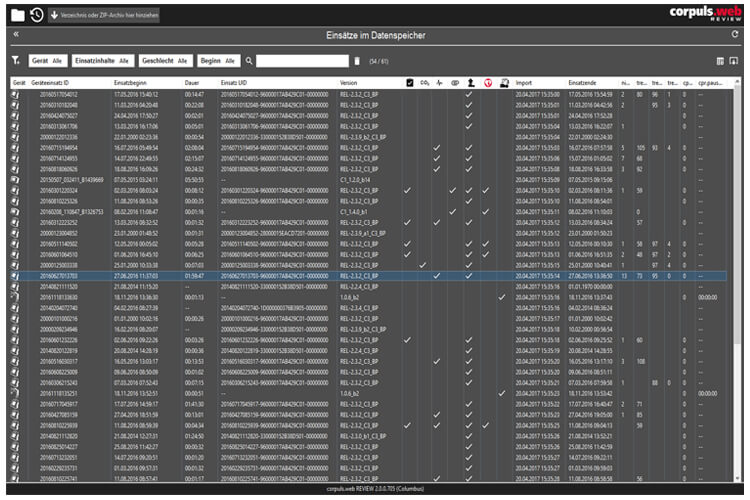This screenshot has width=750, height=500.
Task: Click the magnifier search icon
Action: [x=249, y=61]
